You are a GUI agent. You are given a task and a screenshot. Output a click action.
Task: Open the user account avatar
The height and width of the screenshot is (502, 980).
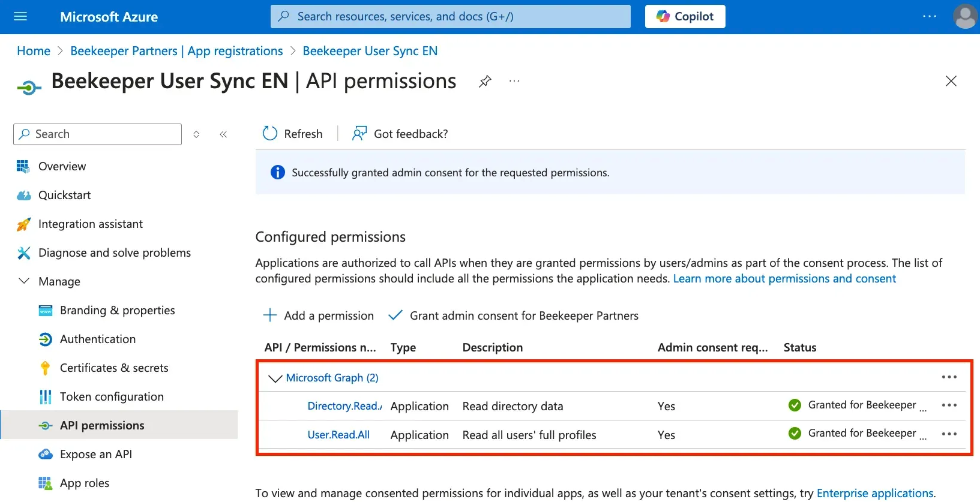pyautogui.click(x=965, y=16)
